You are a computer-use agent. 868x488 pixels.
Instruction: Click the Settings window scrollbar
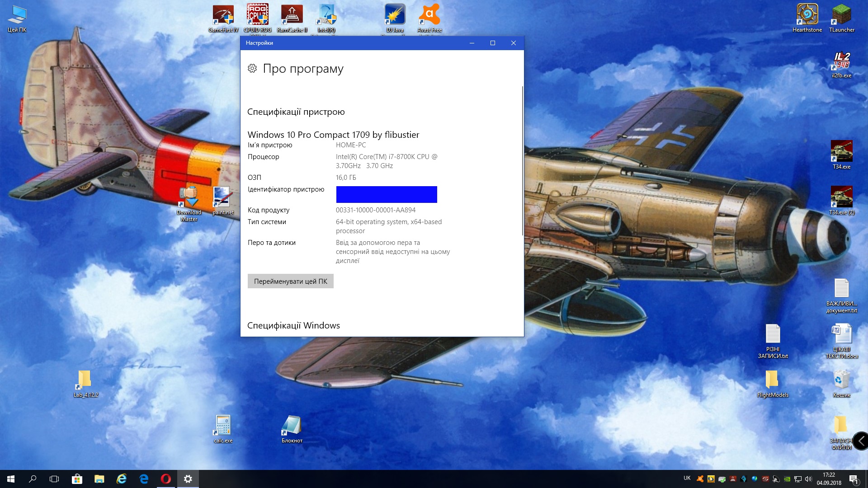click(x=523, y=160)
